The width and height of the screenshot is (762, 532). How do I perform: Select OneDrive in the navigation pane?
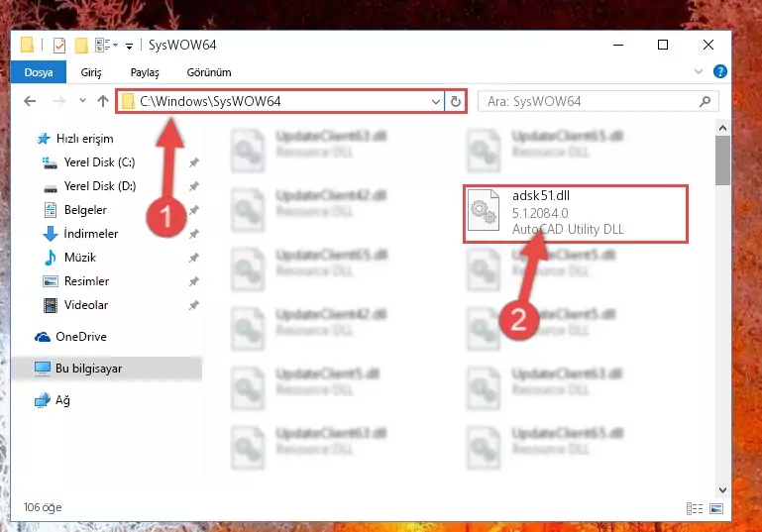coord(80,337)
